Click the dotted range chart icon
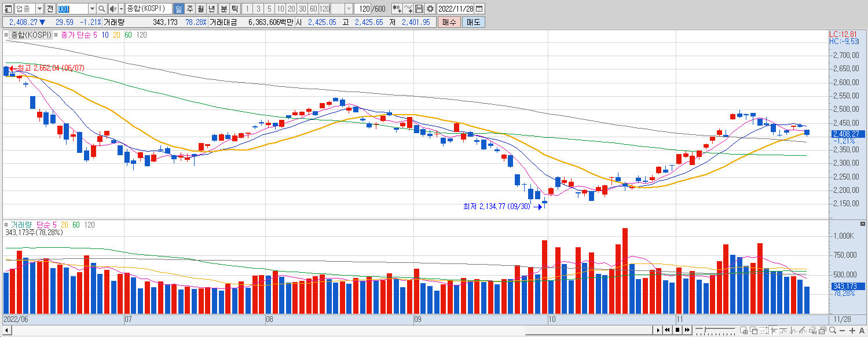 coord(764,331)
